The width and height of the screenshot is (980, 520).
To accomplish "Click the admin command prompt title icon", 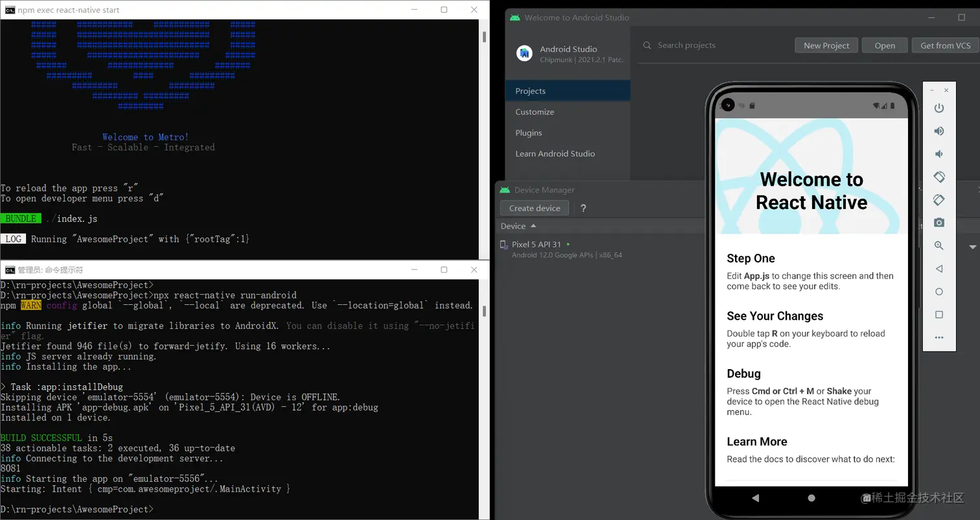I will 10,270.
